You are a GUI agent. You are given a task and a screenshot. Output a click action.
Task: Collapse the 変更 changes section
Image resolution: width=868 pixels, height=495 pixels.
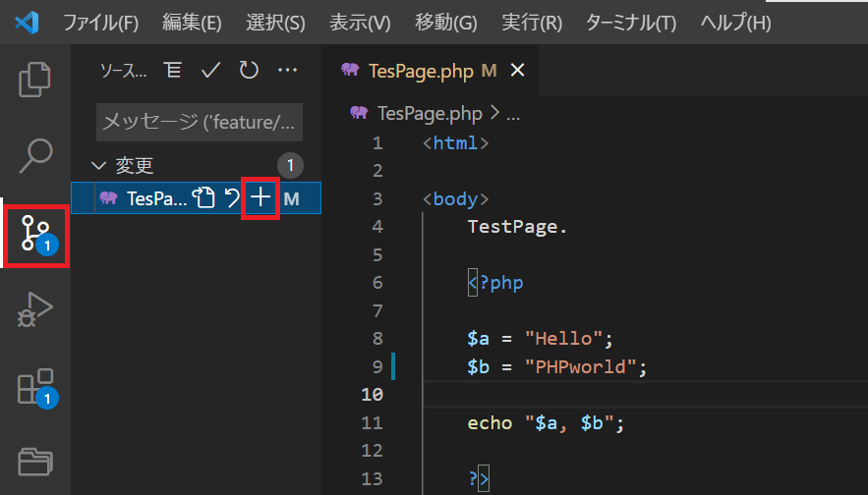click(x=98, y=165)
